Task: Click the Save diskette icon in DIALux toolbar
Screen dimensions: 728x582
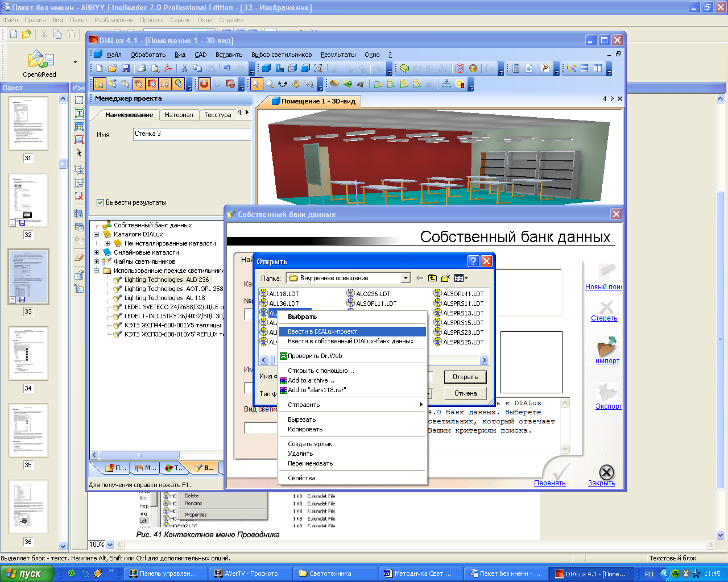Action: point(125,68)
